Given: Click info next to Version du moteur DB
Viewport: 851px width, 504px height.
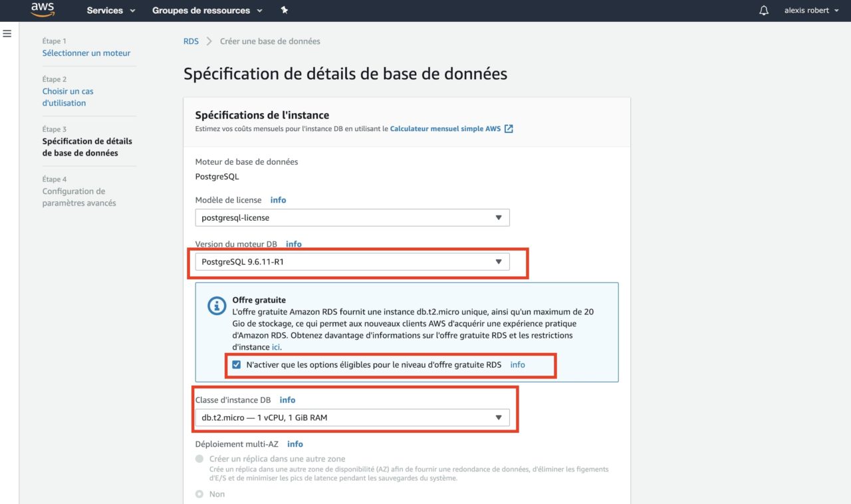Looking at the screenshot, I should click(x=294, y=244).
